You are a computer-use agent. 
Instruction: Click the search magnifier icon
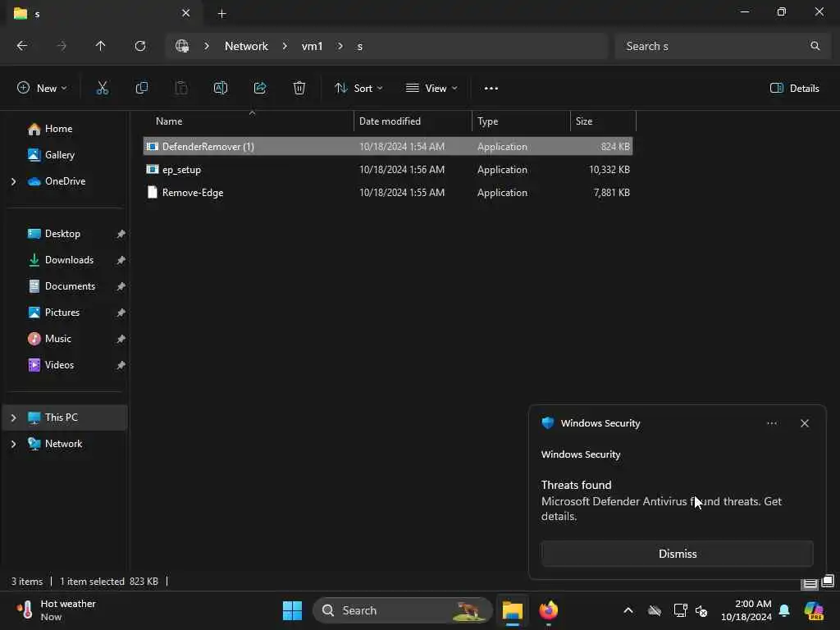(x=815, y=46)
